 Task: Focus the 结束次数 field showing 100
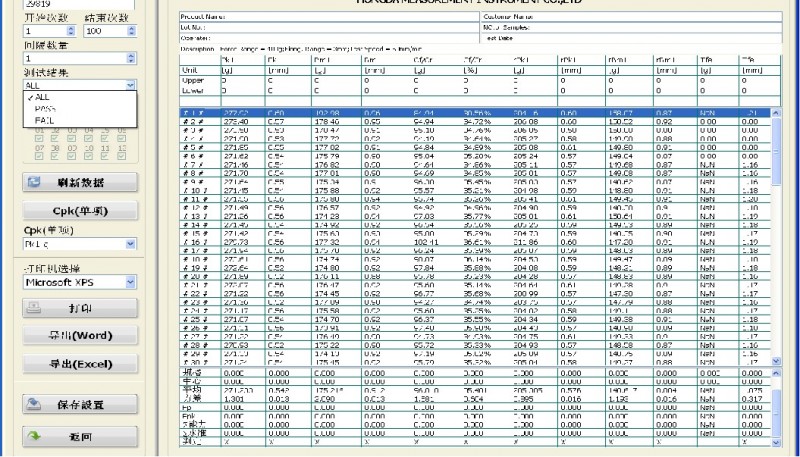106,31
